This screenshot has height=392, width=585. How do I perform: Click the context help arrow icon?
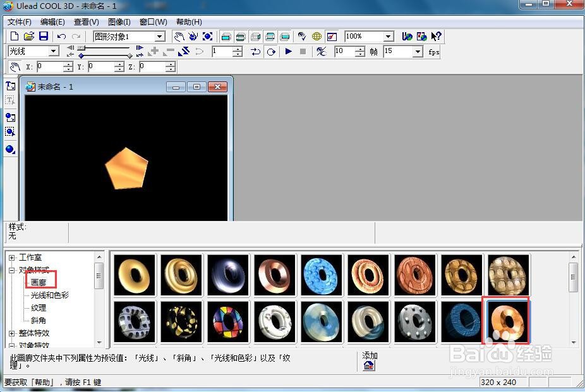click(436, 36)
